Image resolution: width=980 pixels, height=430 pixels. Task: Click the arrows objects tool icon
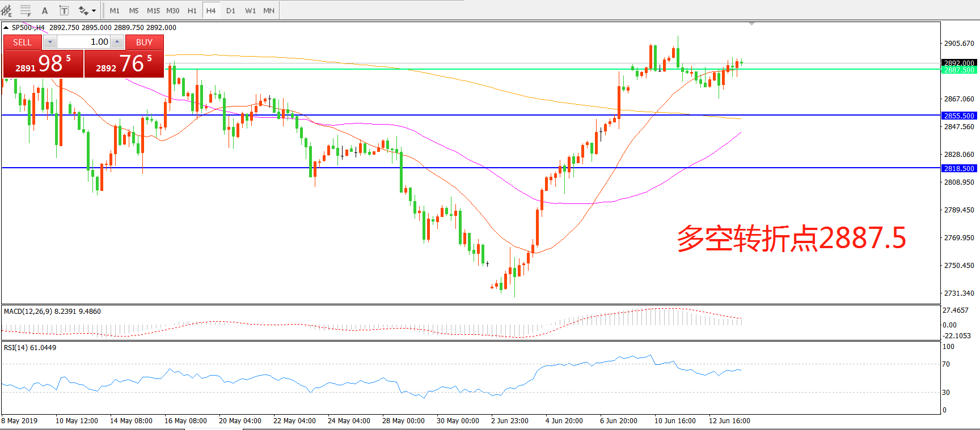(x=83, y=10)
